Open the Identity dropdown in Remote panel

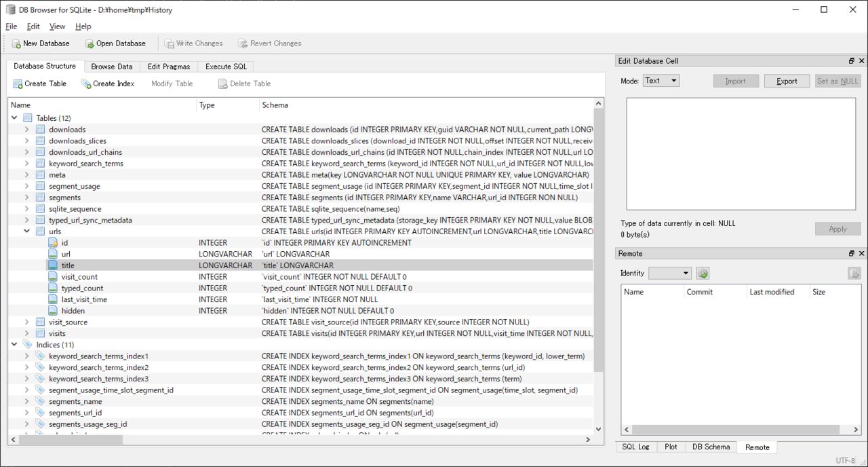670,273
